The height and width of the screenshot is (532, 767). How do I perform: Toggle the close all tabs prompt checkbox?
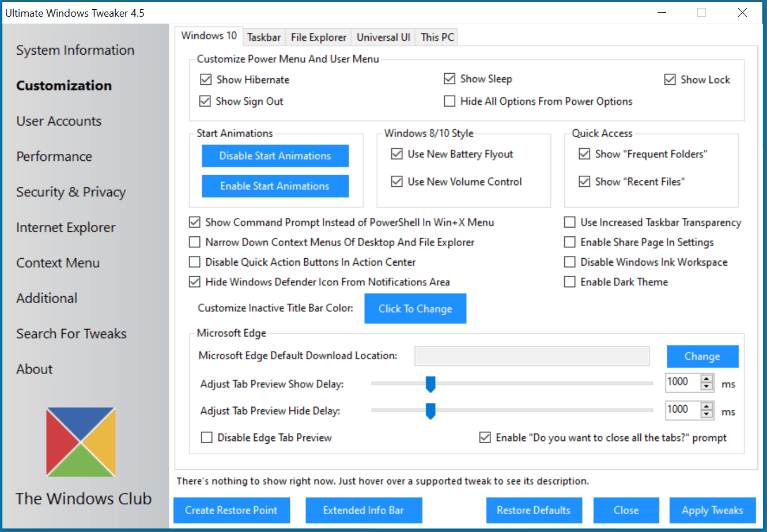pyautogui.click(x=485, y=438)
